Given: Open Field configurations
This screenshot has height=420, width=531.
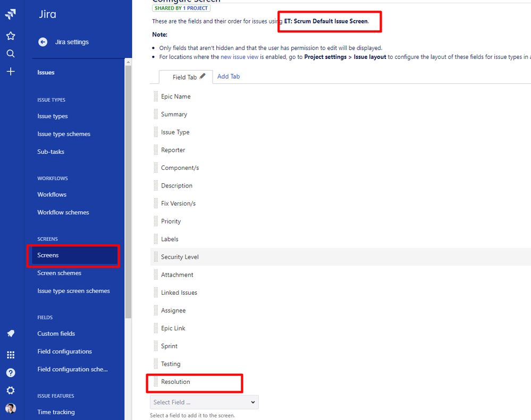Looking at the screenshot, I should point(64,352).
